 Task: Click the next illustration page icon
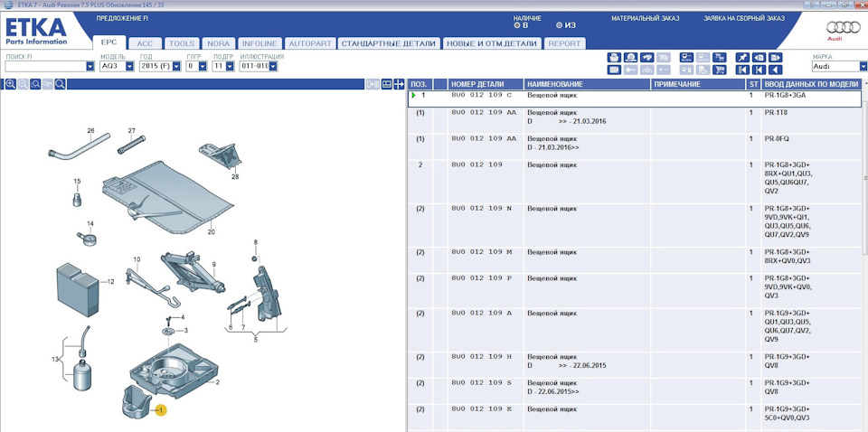coord(775,57)
